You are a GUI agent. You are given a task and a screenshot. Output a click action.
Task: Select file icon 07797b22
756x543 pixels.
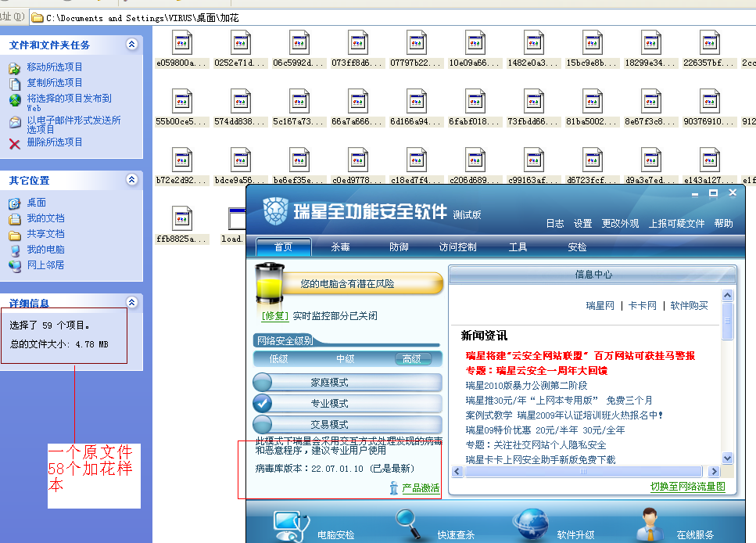[x=417, y=42]
